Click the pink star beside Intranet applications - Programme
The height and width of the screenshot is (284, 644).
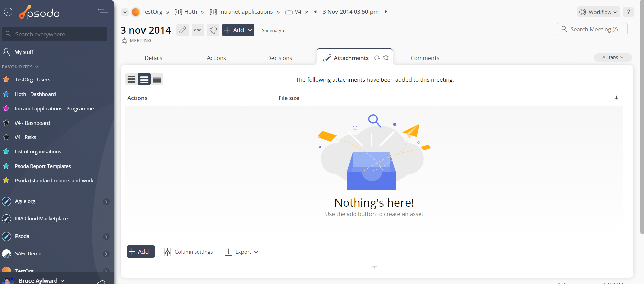pyautogui.click(x=6, y=108)
